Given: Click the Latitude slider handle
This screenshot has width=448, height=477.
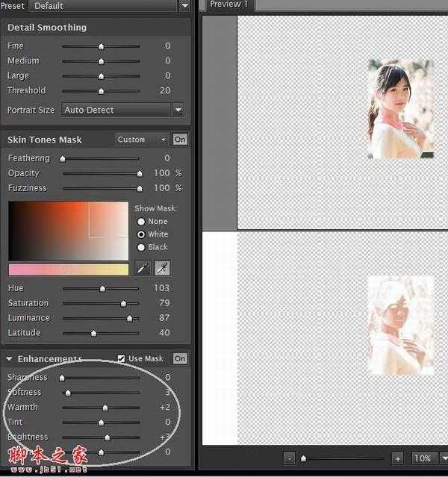Looking at the screenshot, I should tap(93, 333).
